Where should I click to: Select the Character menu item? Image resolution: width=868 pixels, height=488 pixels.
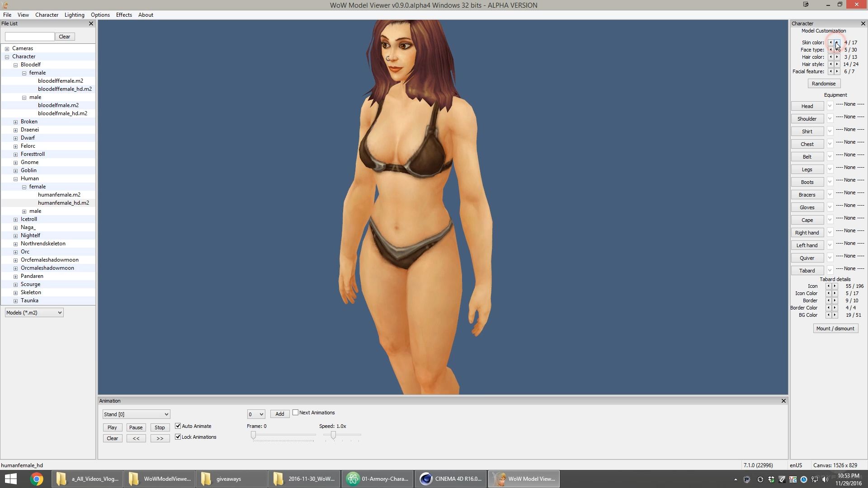[47, 14]
